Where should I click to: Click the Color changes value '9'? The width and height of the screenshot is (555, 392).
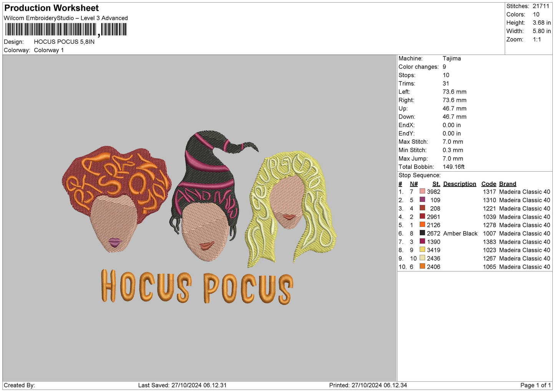pyautogui.click(x=444, y=67)
